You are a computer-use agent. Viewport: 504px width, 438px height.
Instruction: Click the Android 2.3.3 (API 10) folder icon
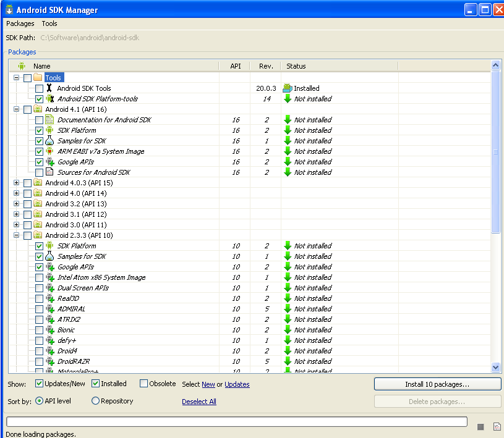tap(38, 235)
